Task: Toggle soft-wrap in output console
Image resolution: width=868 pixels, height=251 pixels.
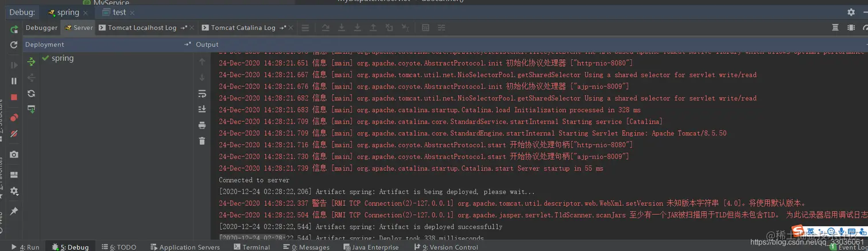Action: tap(202, 94)
